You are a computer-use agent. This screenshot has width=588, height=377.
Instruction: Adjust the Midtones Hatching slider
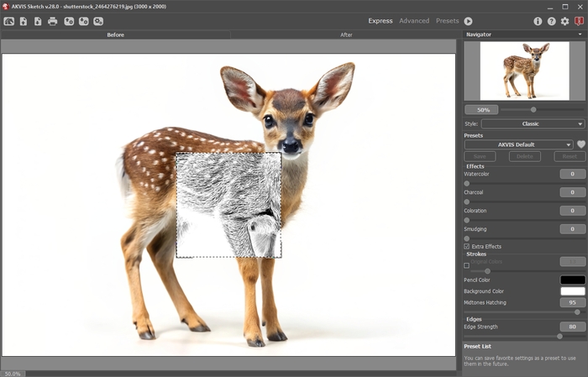[577, 312]
